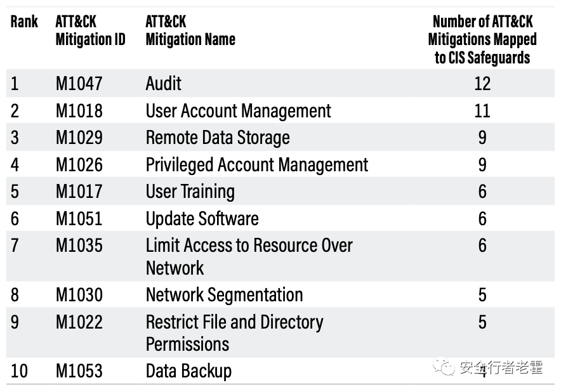
Task: Click the count value 12 for Audit
Action: pyautogui.click(x=482, y=83)
